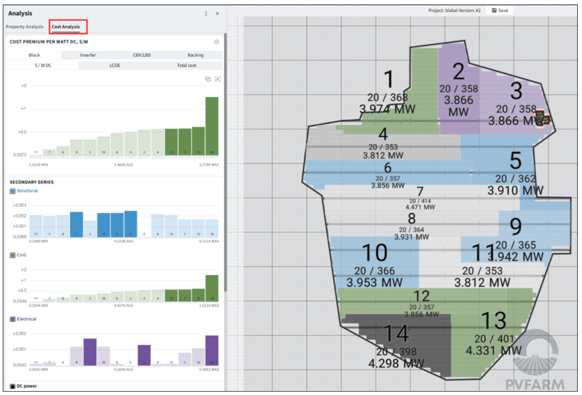Click the '4.331 MW' value of block 13
Viewport: 582px width, 395px height.
tap(494, 350)
